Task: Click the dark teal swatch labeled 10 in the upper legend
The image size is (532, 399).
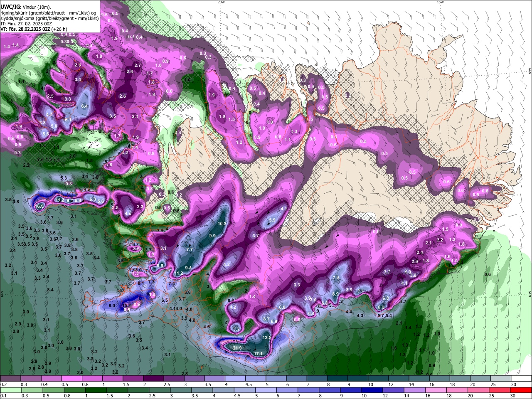Action: [378, 378]
